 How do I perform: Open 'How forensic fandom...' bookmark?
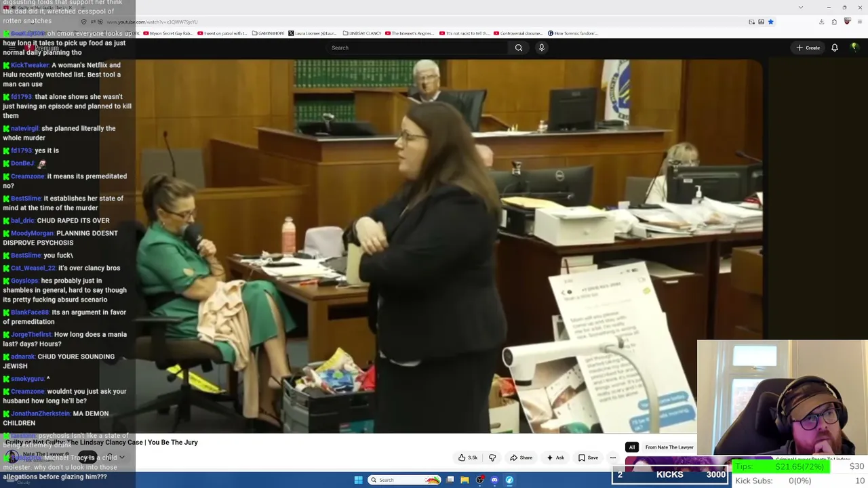573,33
